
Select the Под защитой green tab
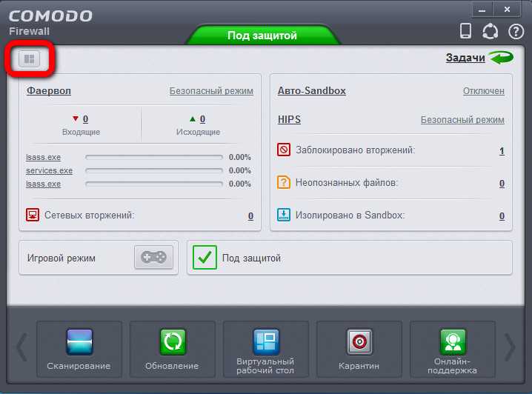coord(262,35)
